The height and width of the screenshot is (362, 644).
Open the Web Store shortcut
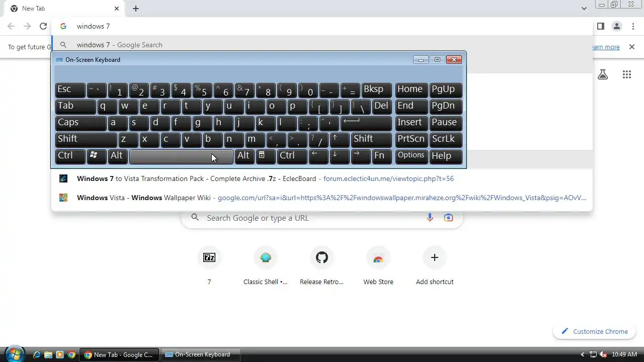[x=378, y=266]
